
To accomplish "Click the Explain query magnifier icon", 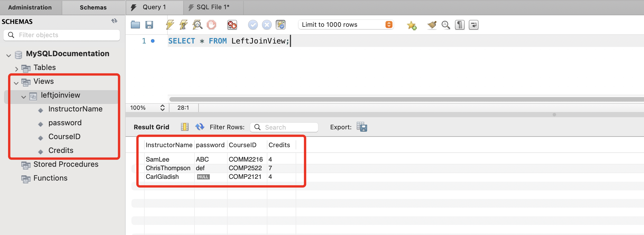I will point(197,25).
